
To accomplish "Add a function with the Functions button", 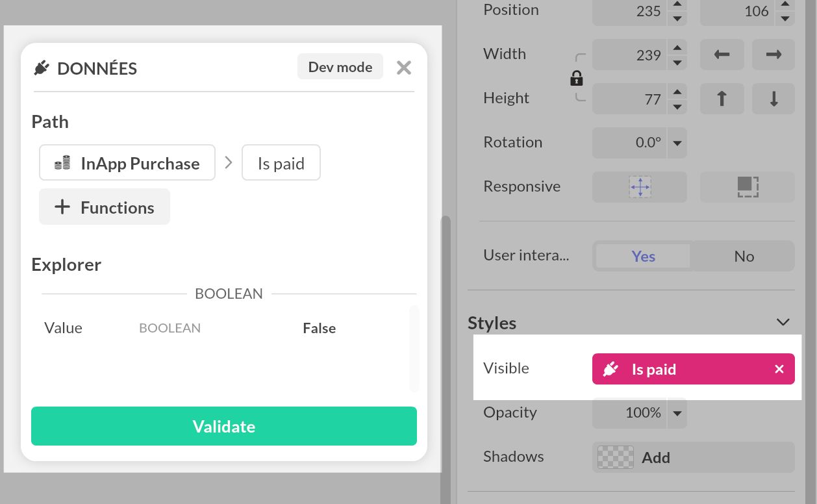I will click(104, 207).
